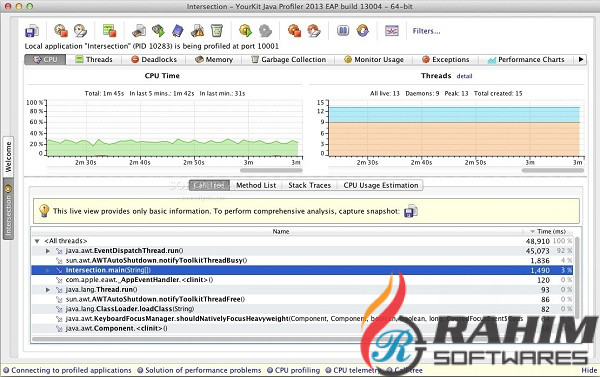Select the Method List sub-tab

coord(256,185)
